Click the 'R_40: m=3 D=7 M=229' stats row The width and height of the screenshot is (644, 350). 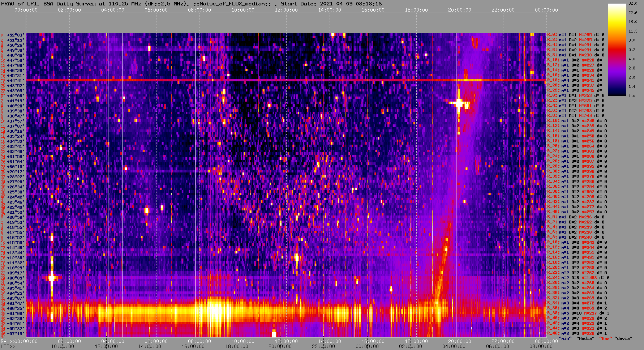pos(577,319)
